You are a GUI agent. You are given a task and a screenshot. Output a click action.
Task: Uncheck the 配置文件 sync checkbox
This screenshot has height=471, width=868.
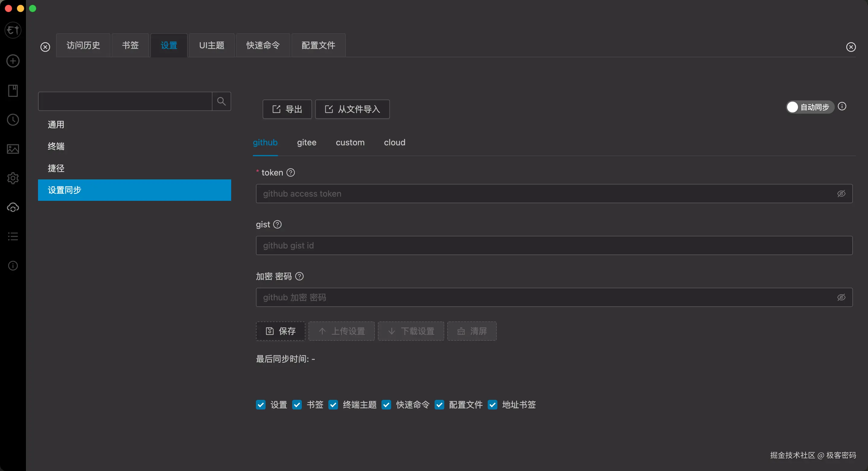(439, 405)
